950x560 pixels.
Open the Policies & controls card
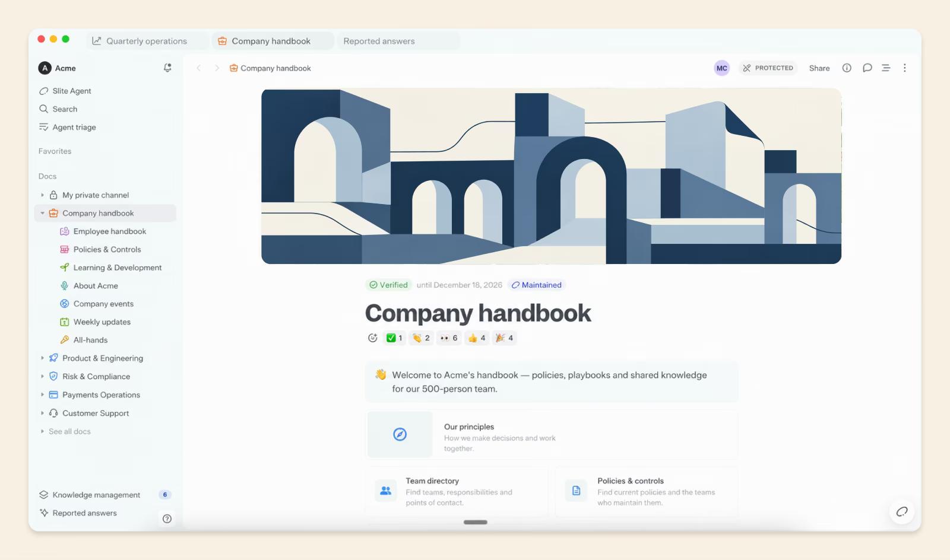tap(647, 492)
